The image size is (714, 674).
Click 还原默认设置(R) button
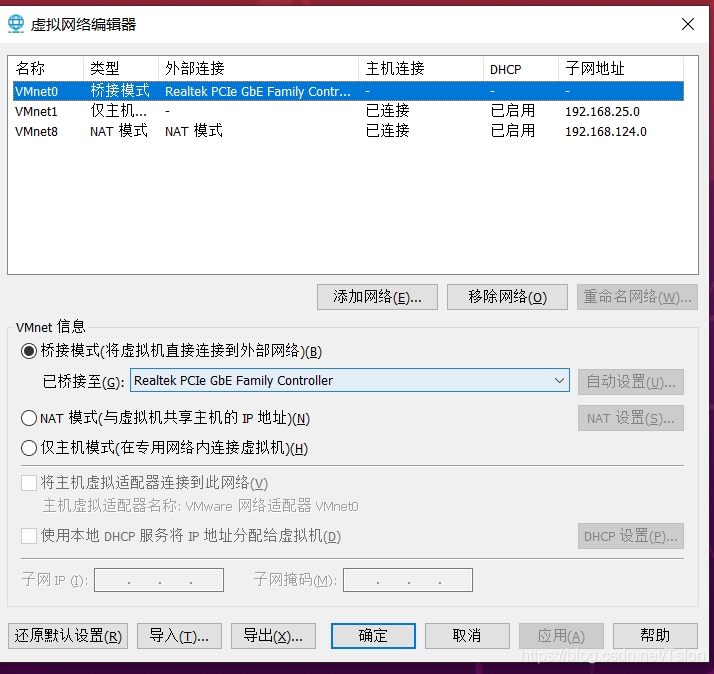coord(68,636)
